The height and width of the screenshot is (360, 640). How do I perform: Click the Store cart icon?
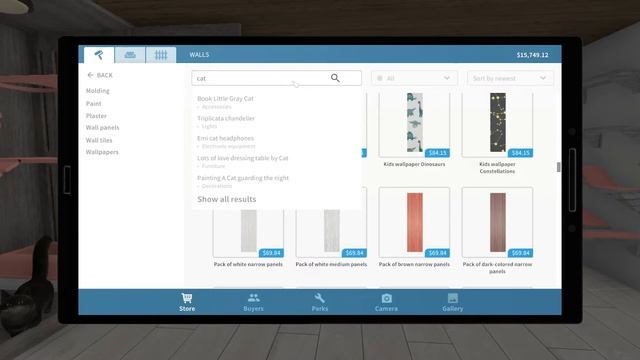pos(187,298)
